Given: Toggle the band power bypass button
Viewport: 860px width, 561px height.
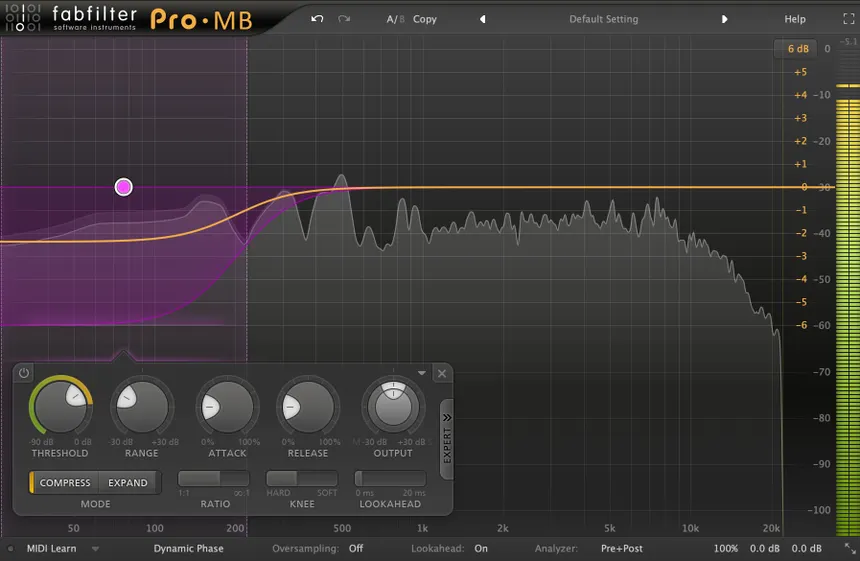Looking at the screenshot, I should coord(24,373).
